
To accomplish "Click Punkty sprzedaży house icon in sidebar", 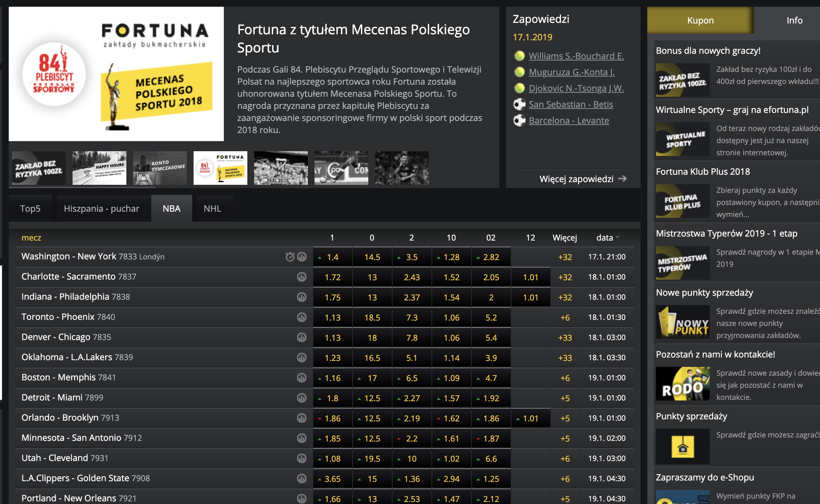I will click(x=683, y=446).
